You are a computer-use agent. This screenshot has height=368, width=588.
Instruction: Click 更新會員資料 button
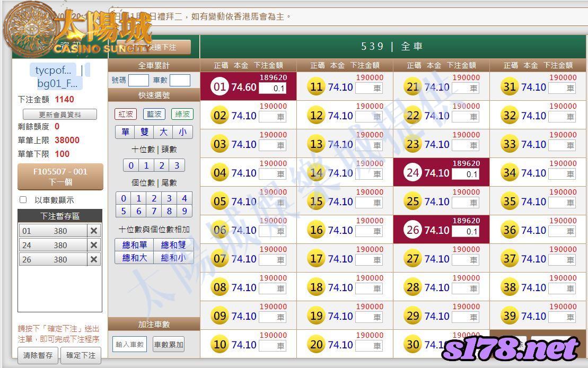click(60, 115)
